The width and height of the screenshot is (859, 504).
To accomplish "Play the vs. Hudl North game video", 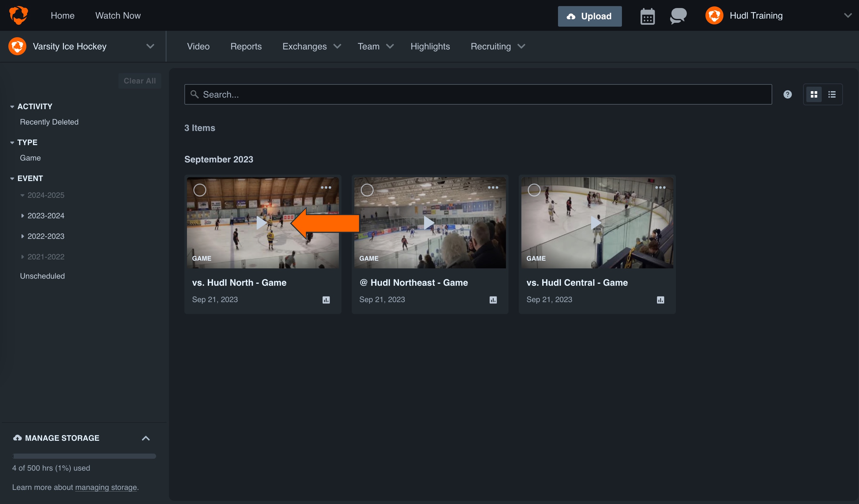I will pos(261,223).
